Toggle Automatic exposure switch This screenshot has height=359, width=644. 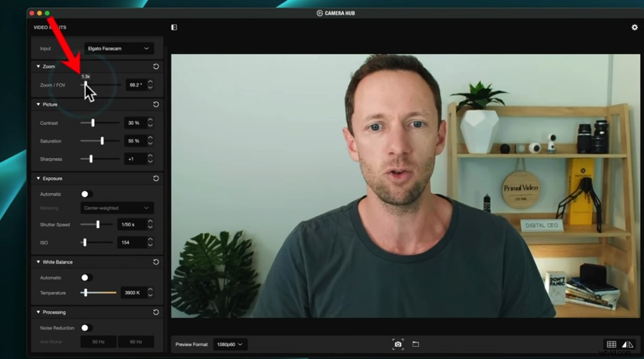[86, 194]
